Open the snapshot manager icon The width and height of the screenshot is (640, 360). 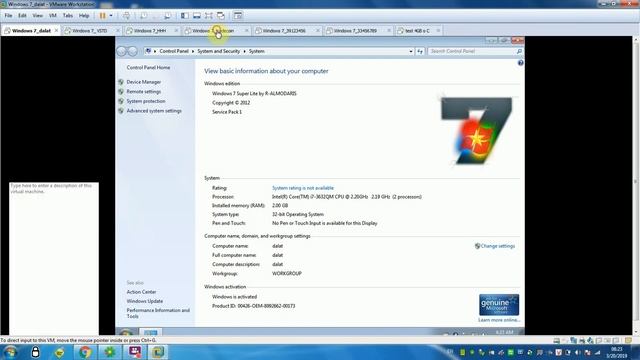167,16
